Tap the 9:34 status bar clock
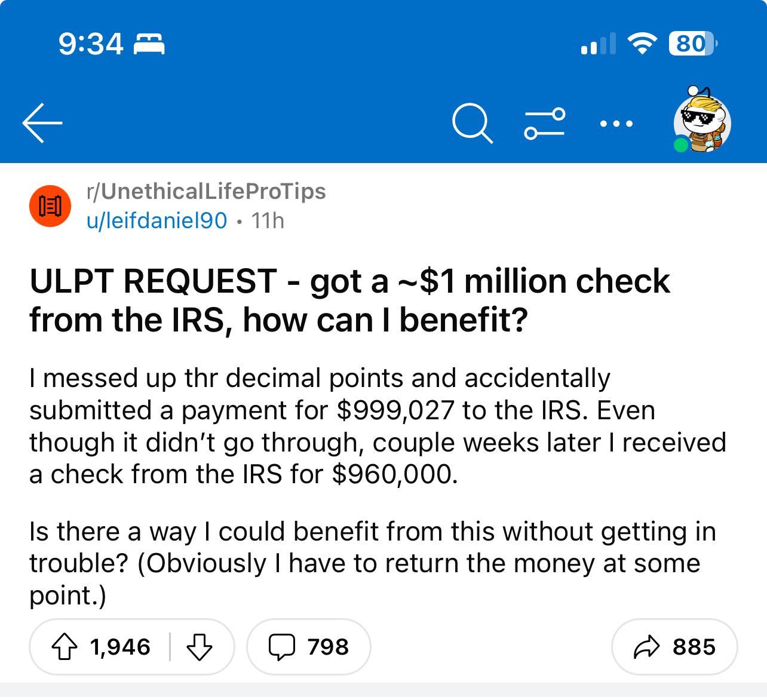Screen dimensions: 767x700 (91, 44)
